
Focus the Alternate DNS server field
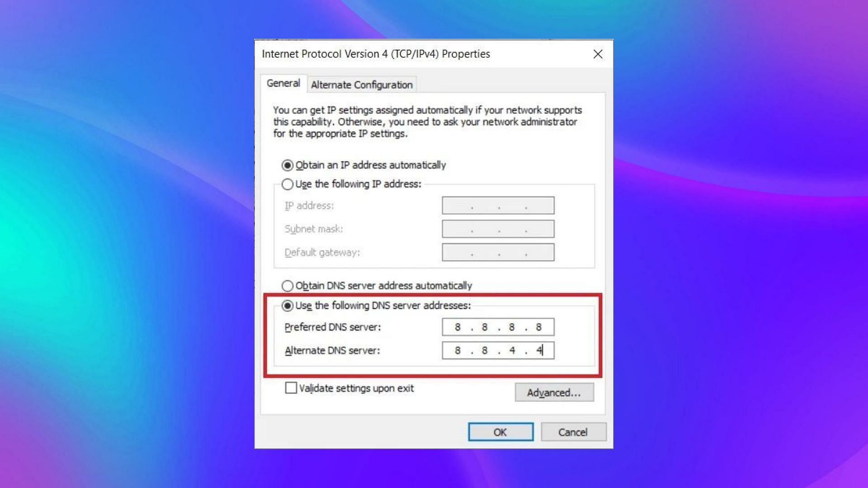pos(498,351)
